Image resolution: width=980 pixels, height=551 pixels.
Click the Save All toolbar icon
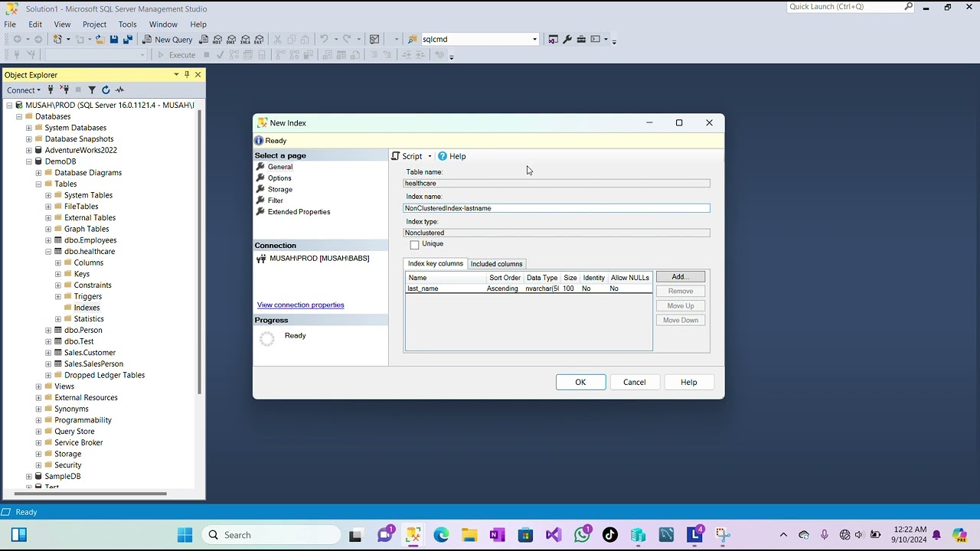[x=128, y=39]
